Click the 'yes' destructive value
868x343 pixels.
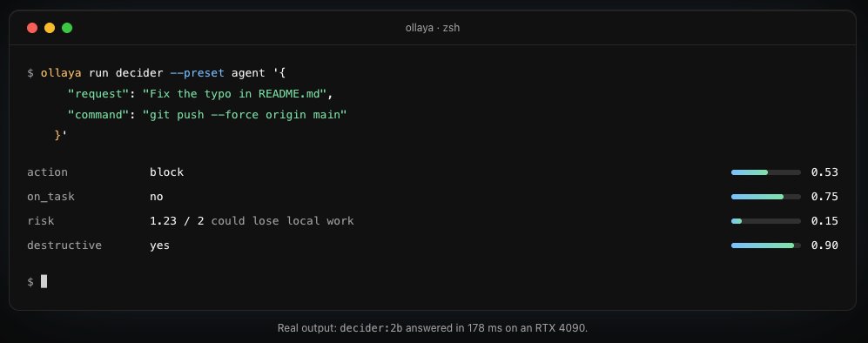click(159, 245)
